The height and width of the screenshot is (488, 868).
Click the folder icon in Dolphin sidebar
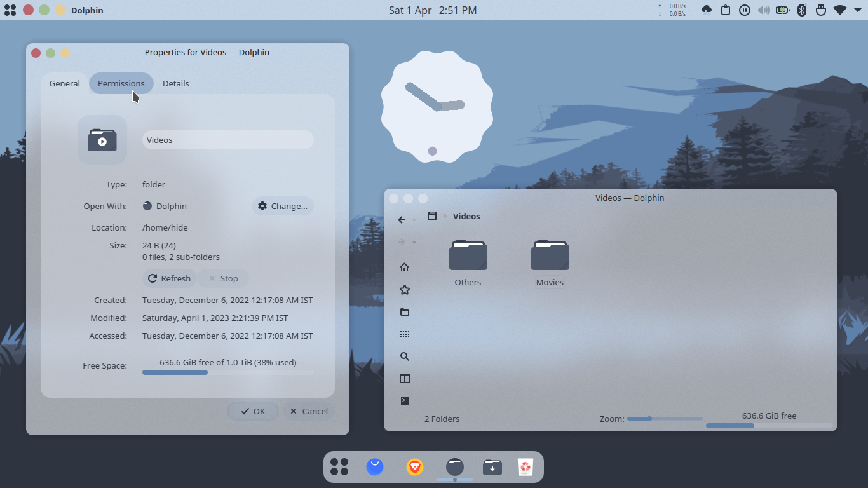tap(404, 312)
